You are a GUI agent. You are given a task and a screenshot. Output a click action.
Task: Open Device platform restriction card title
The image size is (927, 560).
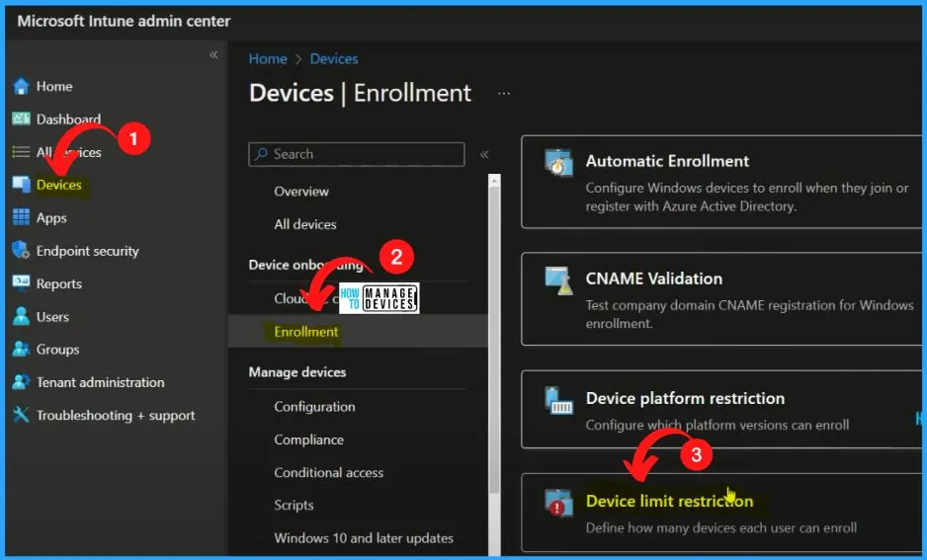point(685,398)
